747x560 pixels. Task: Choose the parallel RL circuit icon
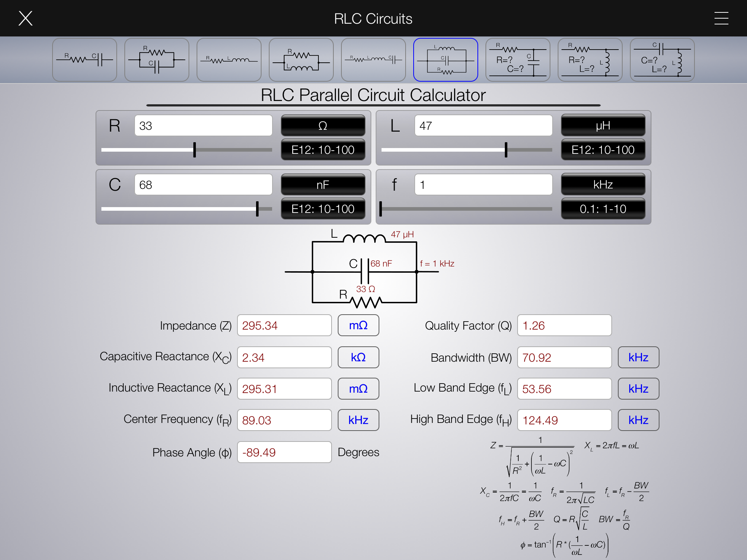coord(301,60)
